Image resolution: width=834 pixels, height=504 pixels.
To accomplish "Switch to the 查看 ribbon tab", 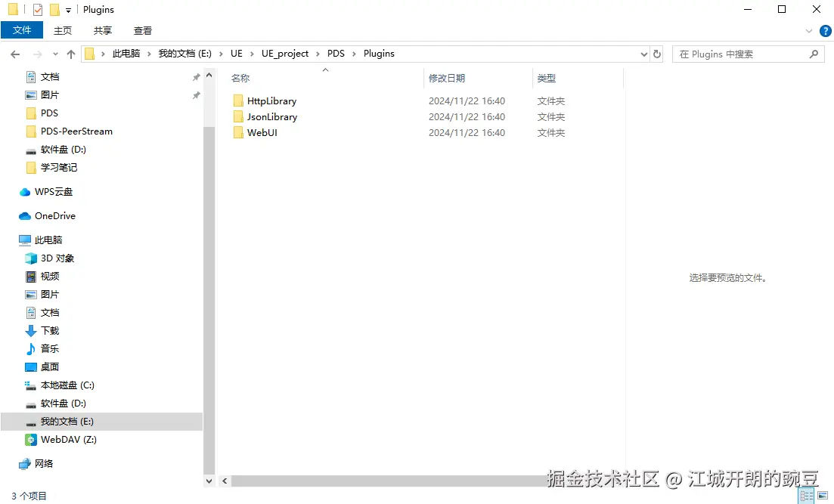I will [x=143, y=30].
